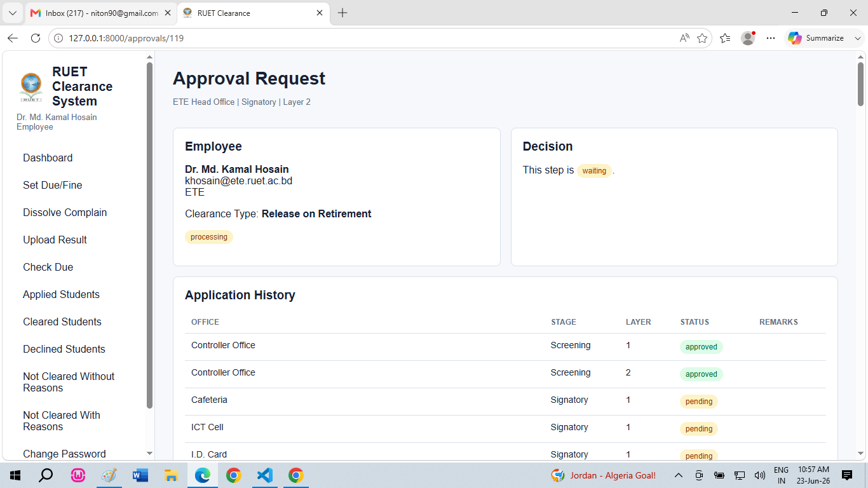Show hidden system tray icons
The width and height of the screenshot is (868, 488).
(x=679, y=475)
